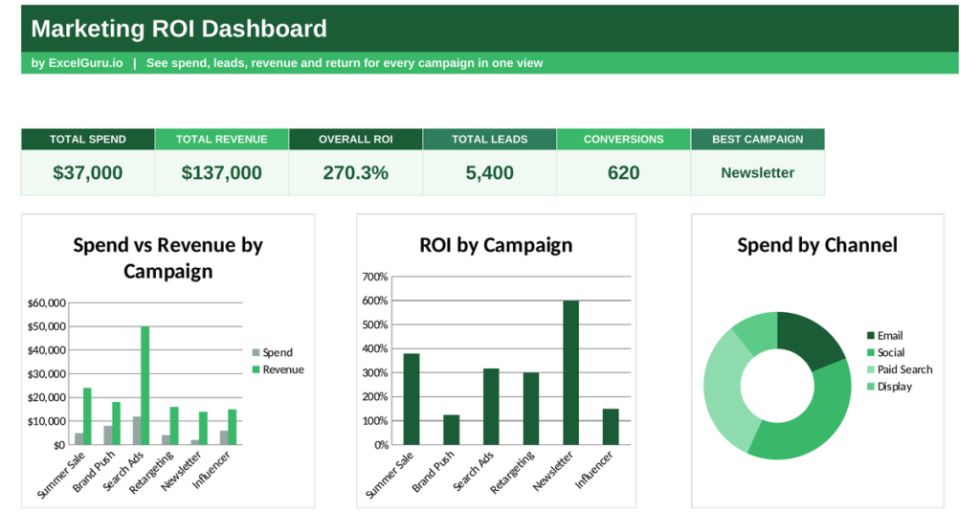Click the $50,000 axis label
The height and width of the screenshot is (513, 980).
47,326
